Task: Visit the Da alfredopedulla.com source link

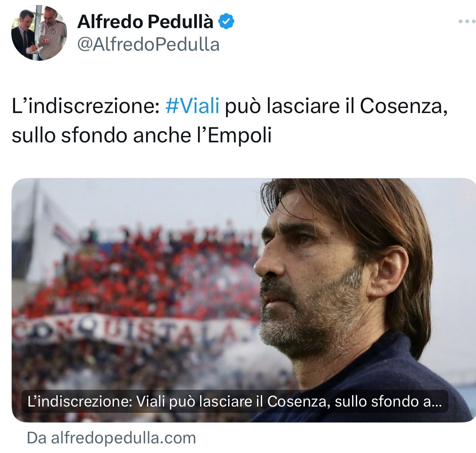Action: pos(111,438)
